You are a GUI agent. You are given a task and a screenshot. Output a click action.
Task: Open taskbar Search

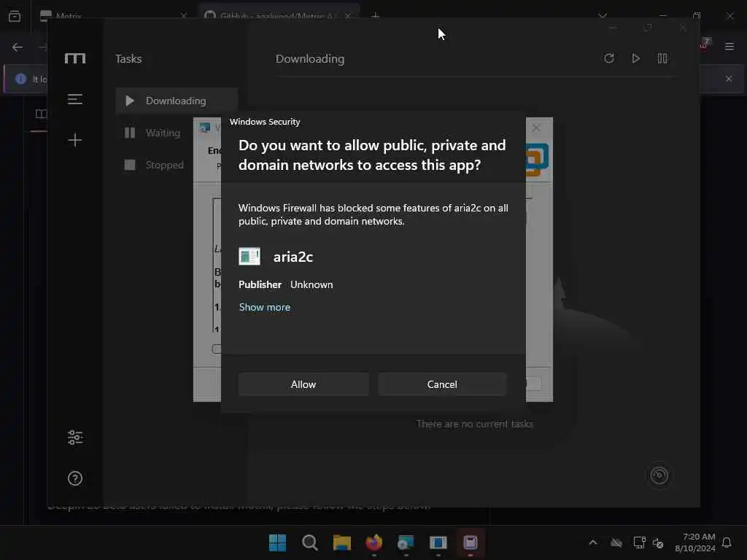point(309,542)
